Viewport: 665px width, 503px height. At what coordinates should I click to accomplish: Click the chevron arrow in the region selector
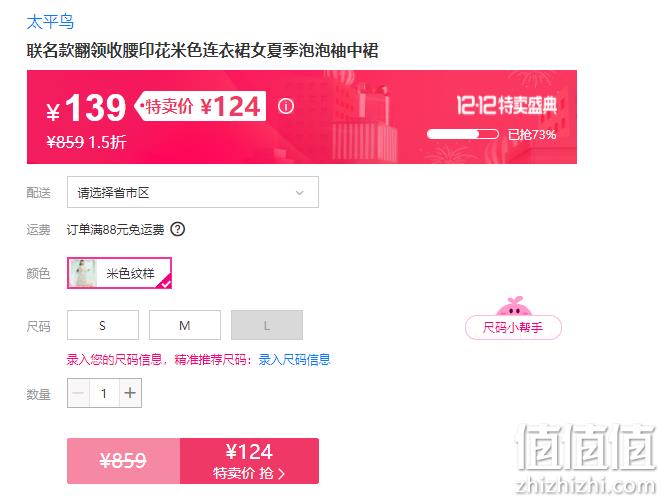(299, 193)
